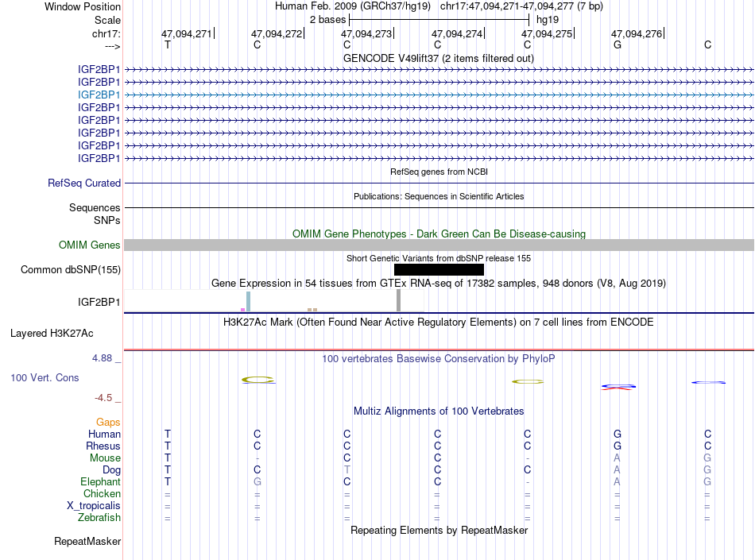Screen dimensions: 755x560
Task: Click base G in the ruler sequence row
Action: point(618,44)
